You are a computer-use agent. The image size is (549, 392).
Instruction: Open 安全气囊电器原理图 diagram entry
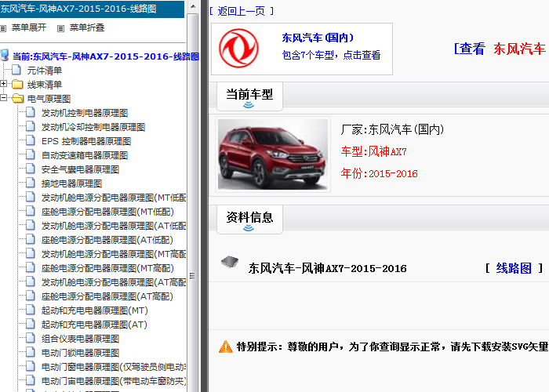coord(80,169)
